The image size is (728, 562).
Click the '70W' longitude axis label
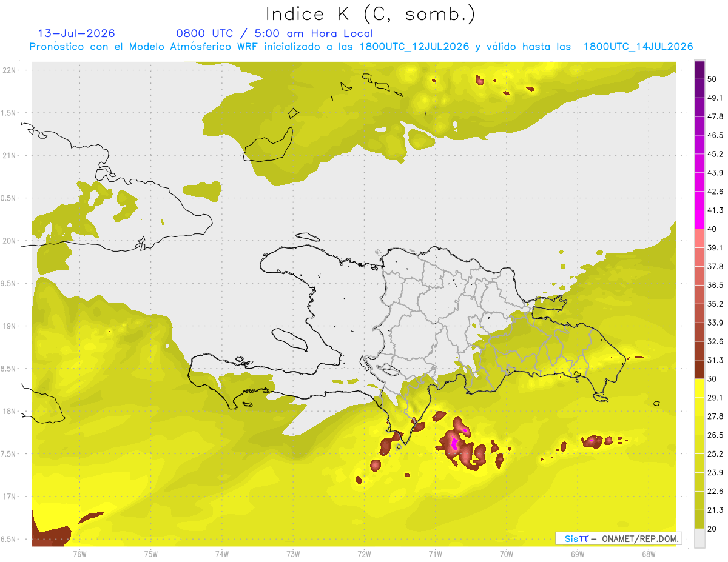[x=507, y=554]
